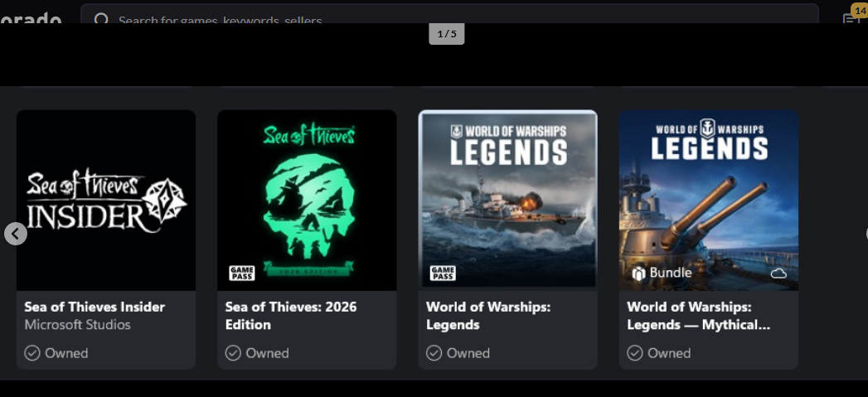Click 'Owned' label under World of Warships: Legends
Viewport: 868px width, 397px height.
point(468,353)
